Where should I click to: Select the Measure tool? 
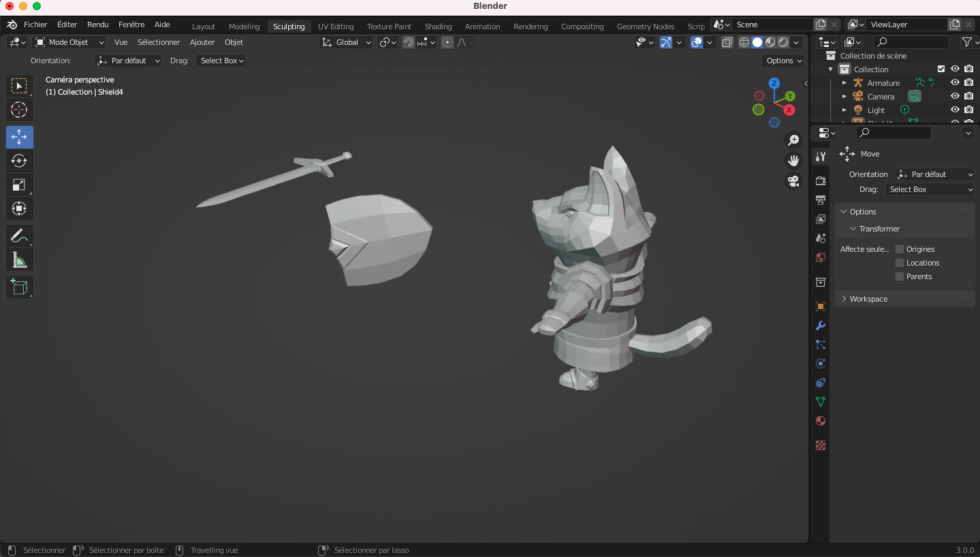[19, 260]
